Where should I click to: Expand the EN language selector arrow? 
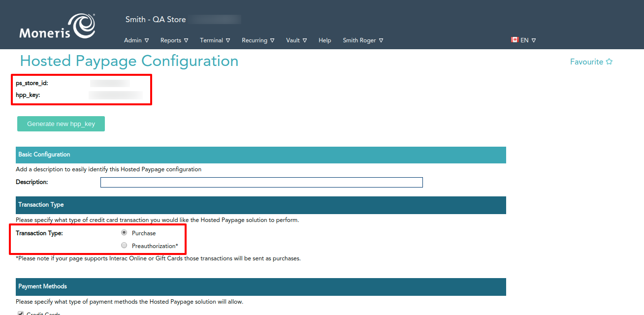[x=534, y=40]
